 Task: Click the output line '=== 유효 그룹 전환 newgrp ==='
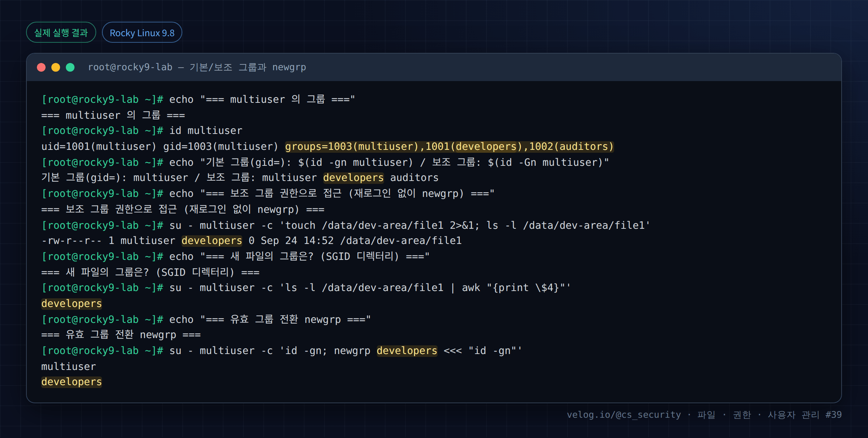coord(121,335)
